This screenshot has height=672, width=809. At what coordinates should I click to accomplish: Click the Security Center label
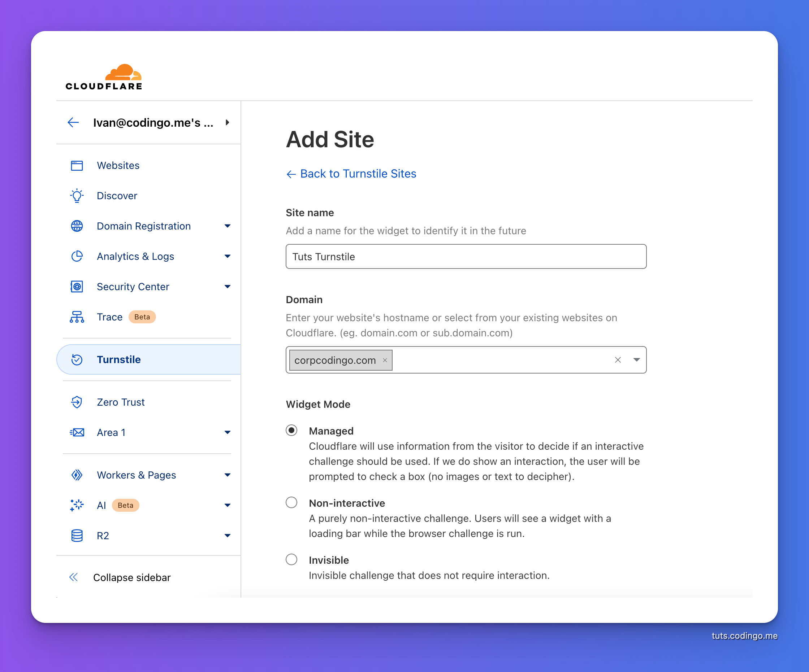point(133,287)
